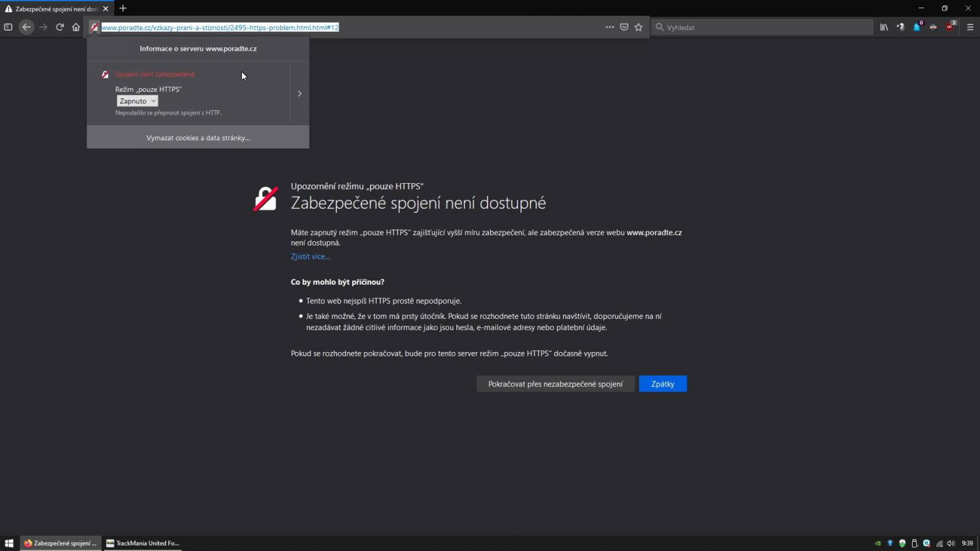Open page actions three-dot menu
980x551 pixels.
609,27
